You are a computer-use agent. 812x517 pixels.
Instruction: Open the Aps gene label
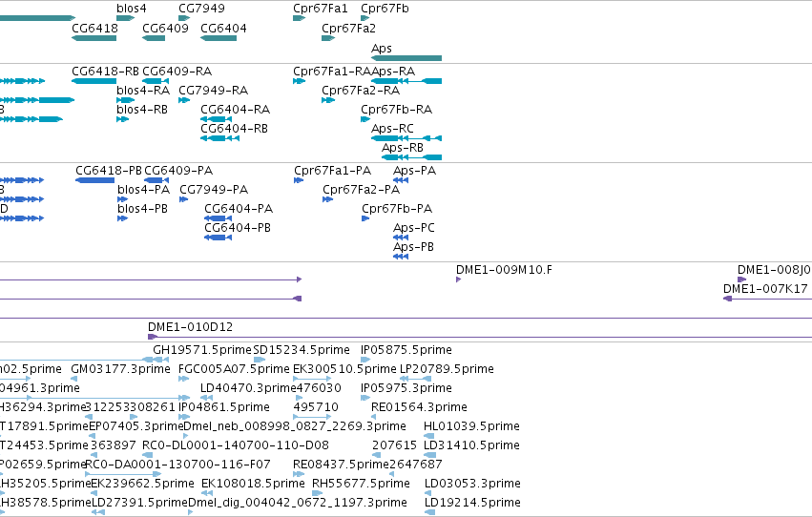(382, 49)
